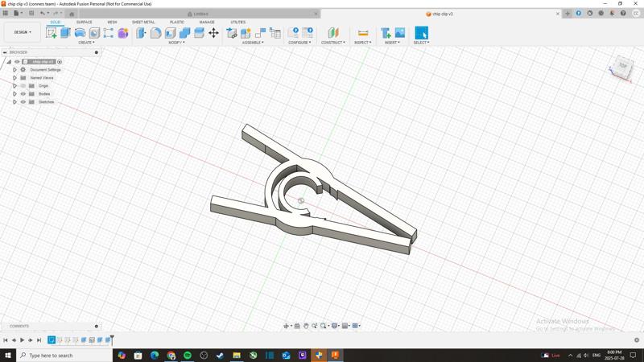Screen dimensions: 644x362
Task: Click the second Configure table icon
Action: 308,32
